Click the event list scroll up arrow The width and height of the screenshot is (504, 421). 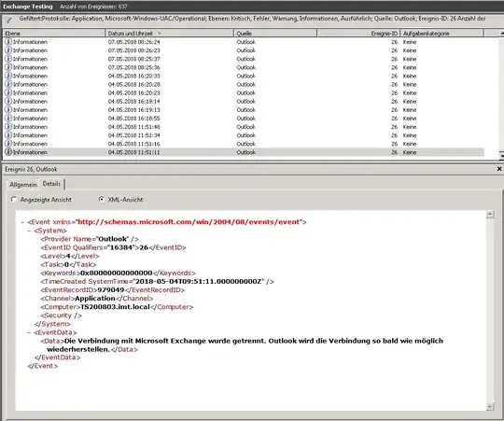click(501, 33)
